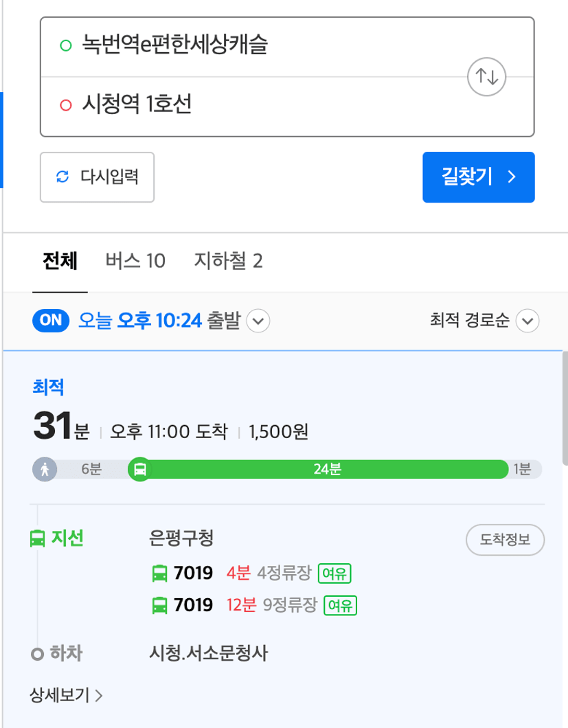568x728 pixels.
Task: Switch to the 버스 10 tab
Action: coord(135,261)
